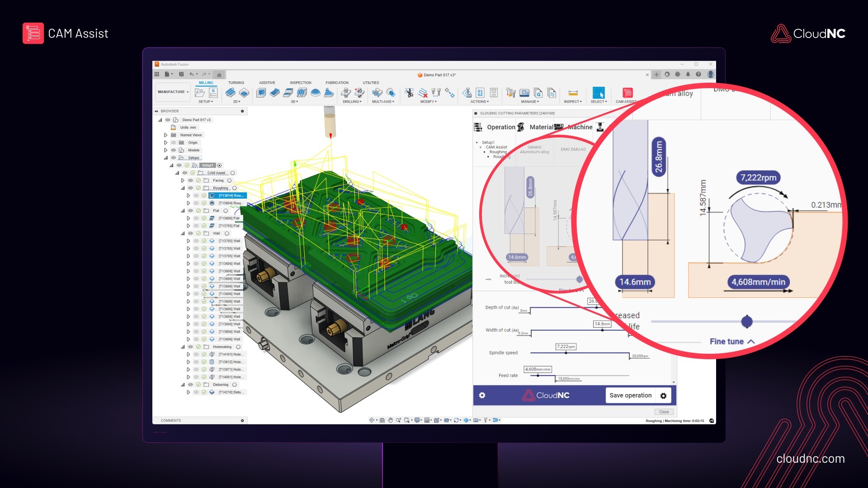This screenshot has width=868, height=488.
Task: Toggle visibility of the Facing folder
Action: [x=190, y=180]
